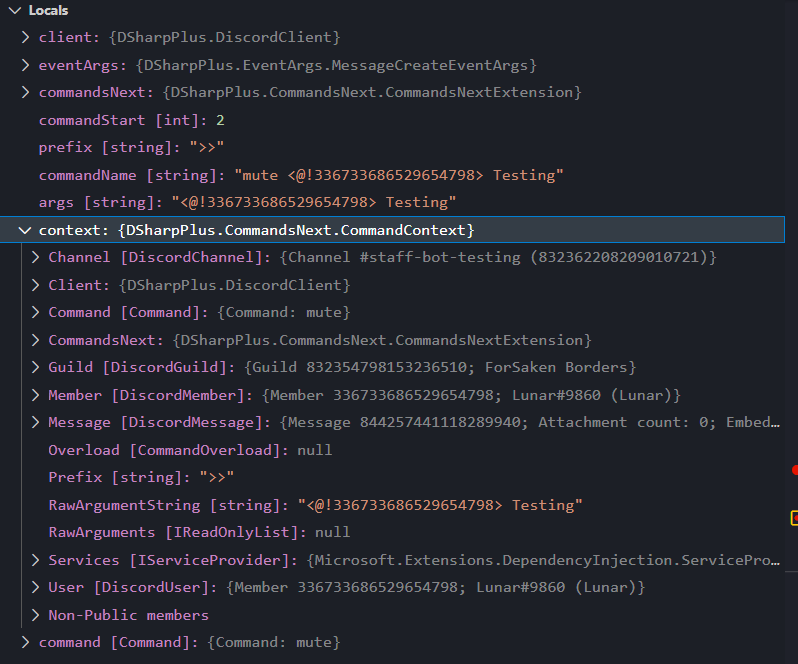Click the Channel #staff-bot-testing value
798x664 pixels.
pyautogui.click(x=498, y=257)
